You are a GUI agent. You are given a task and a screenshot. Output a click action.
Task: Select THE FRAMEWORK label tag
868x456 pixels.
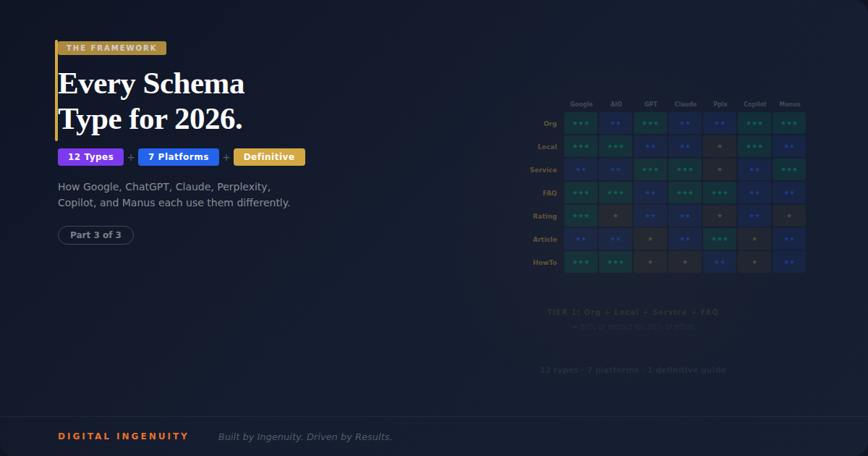click(x=111, y=48)
